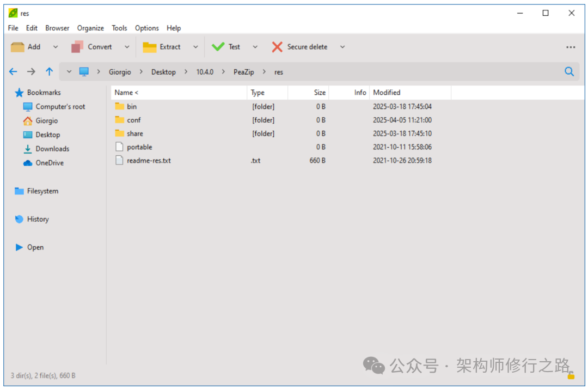Expand the chevron after Giorgio in path
Image resolution: width=588 pixels, height=389 pixels.
coord(141,72)
